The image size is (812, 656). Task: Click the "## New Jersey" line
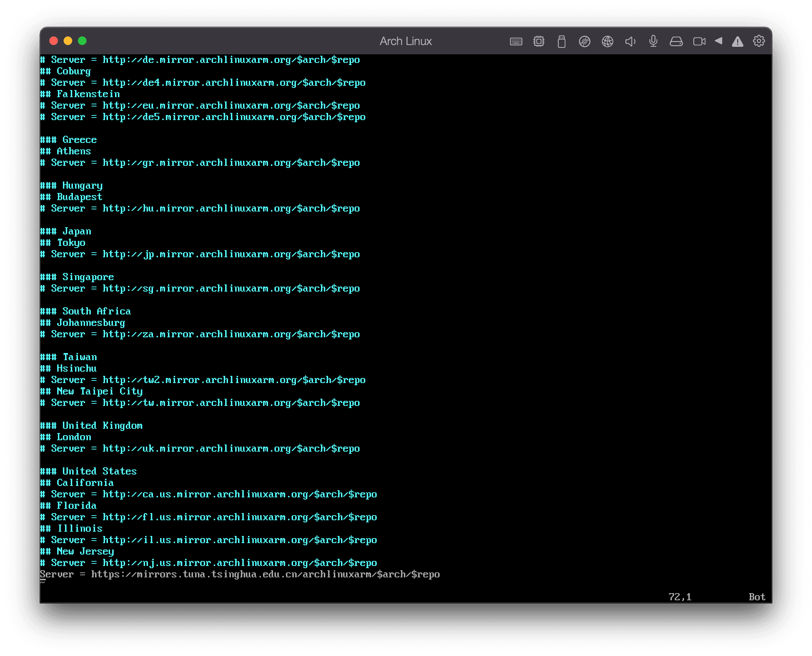point(77,551)
